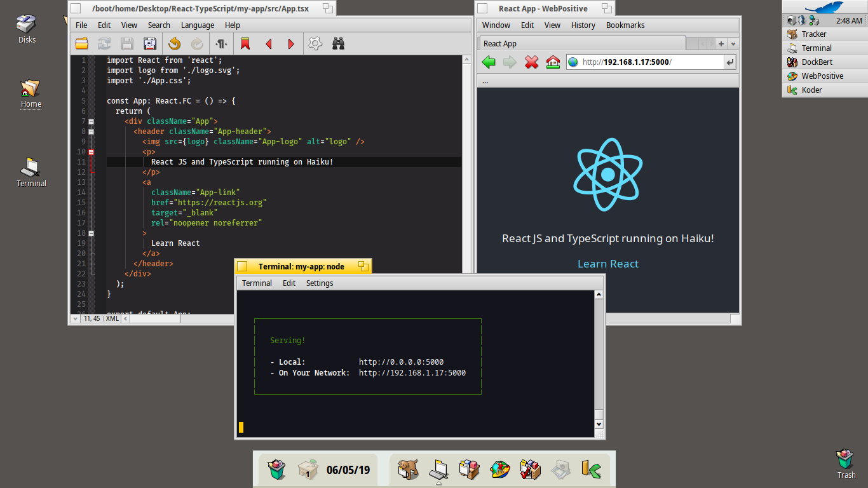The width and height of the screenshot is (868, 488).
Task: Select the Terminal desktop icon
Action: tap(31, 173)
